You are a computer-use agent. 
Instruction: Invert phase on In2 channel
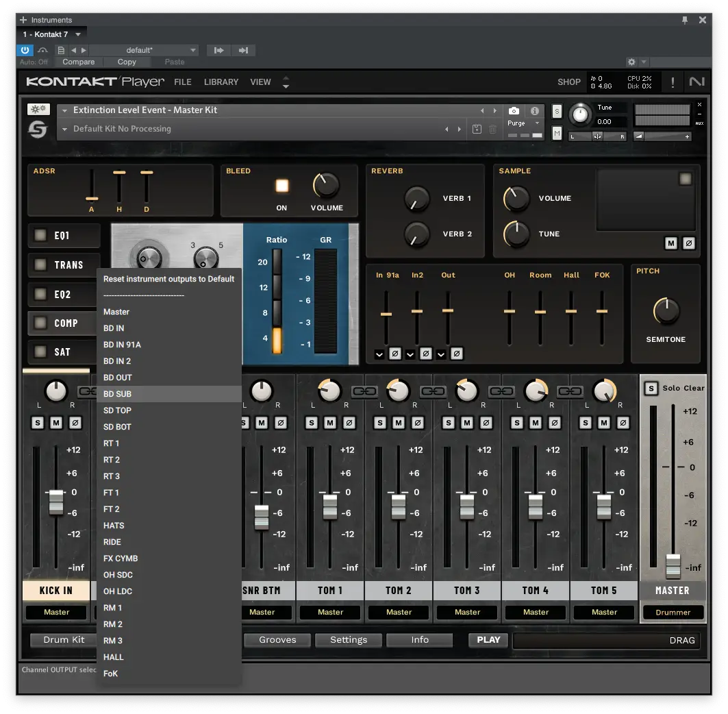click(425, 354)
